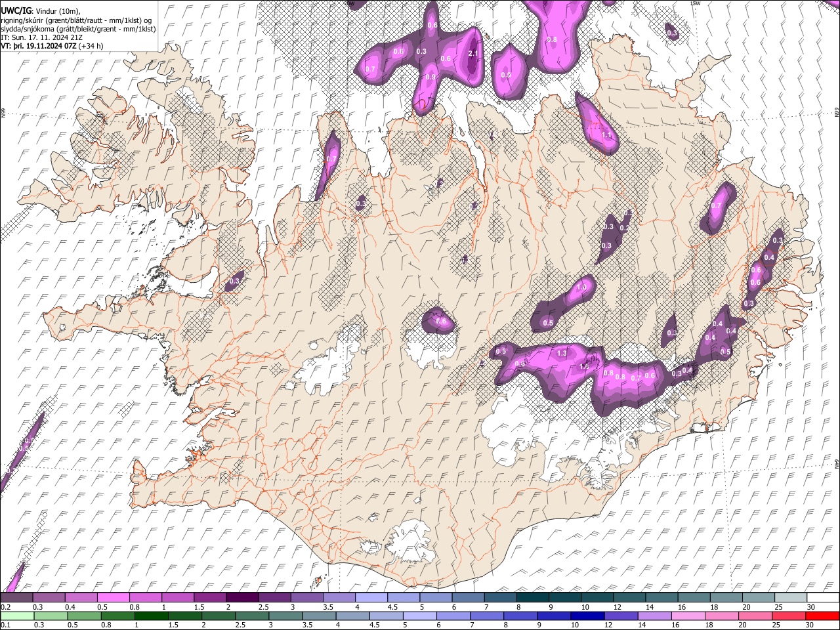The image size is (840, 630).
Task: Select the pale grey 25 snow scale swatch
Action: 791,598
